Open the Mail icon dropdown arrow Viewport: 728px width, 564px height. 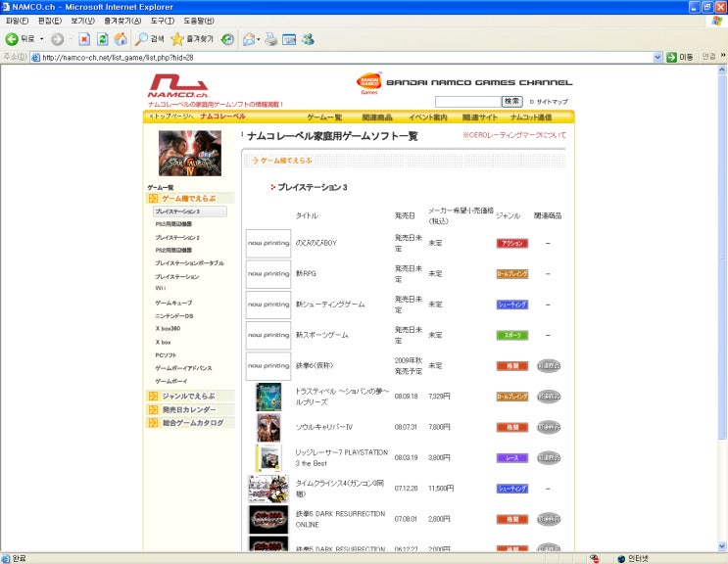coord(258,39)
